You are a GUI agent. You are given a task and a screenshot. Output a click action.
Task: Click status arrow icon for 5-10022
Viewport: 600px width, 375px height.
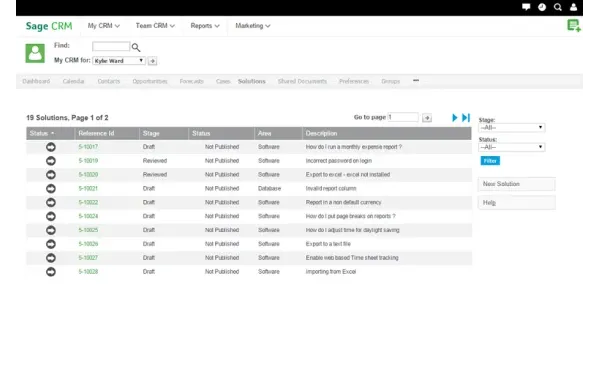51,202
